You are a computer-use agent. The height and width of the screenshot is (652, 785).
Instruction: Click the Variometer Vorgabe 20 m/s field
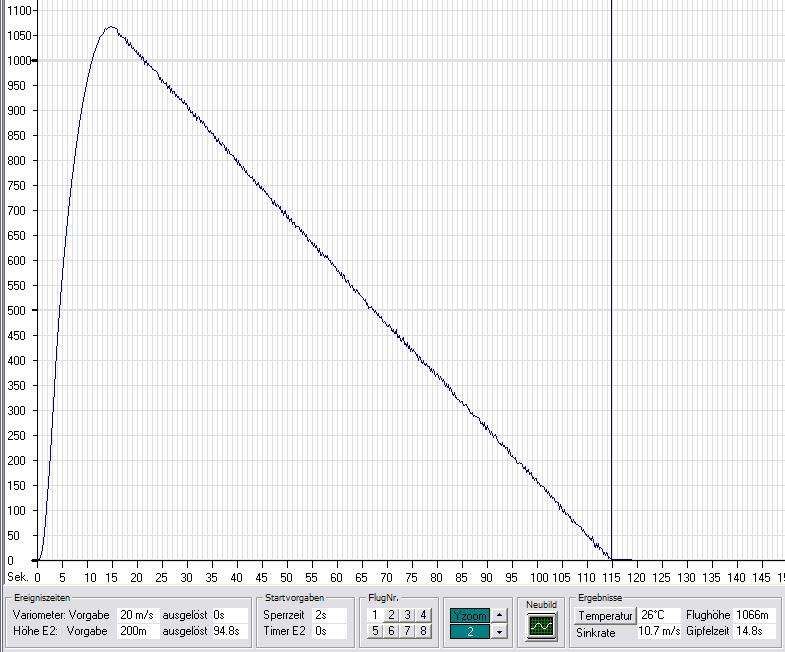[138, 615]
